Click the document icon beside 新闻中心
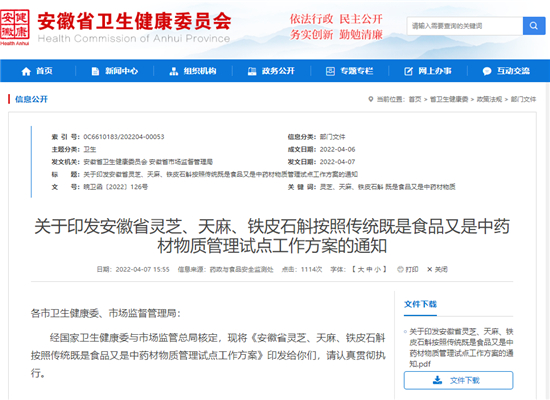The width and height of the screenshot is (550, 400). 95,72
